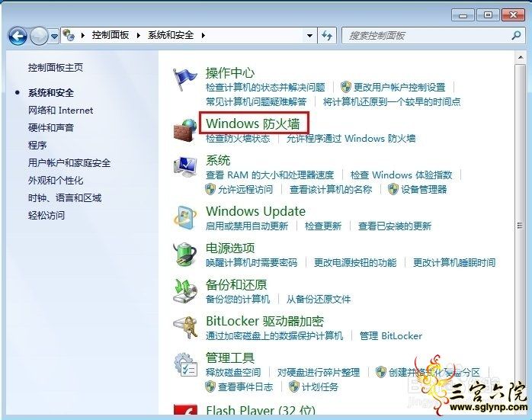Click shield icon beside 设备管理器
The width and height of the screenshot is (532, 420).
393,189
